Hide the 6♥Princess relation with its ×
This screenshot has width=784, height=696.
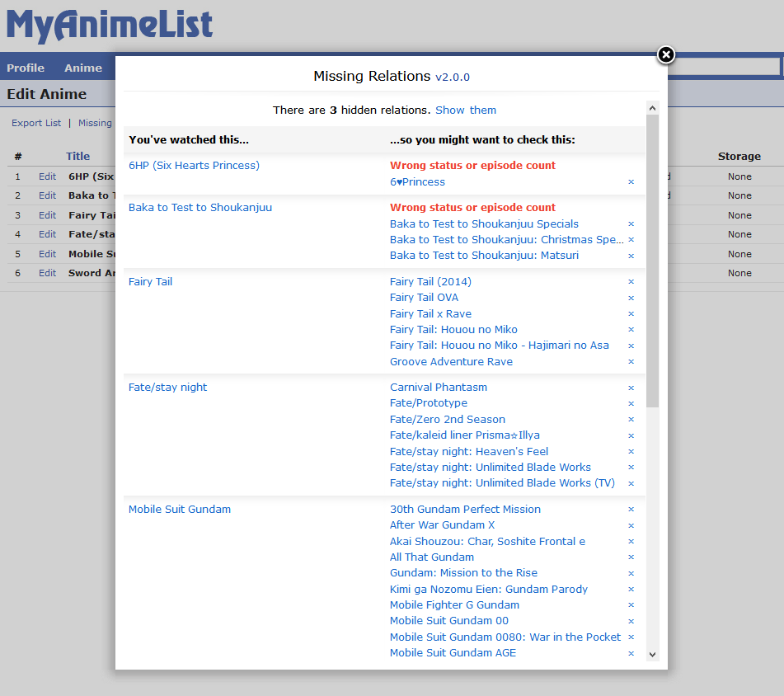click(631, 182)
